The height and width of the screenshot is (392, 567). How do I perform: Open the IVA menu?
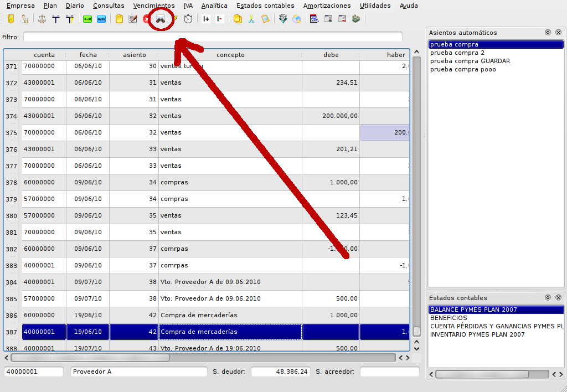click(188, 6)
